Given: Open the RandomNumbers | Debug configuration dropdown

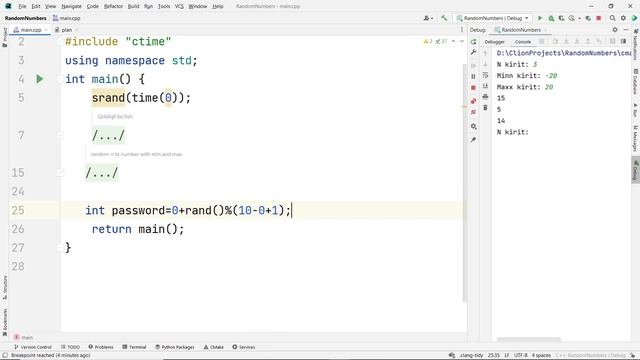Looking at the screenshot, I should click(x=493, y=18).
